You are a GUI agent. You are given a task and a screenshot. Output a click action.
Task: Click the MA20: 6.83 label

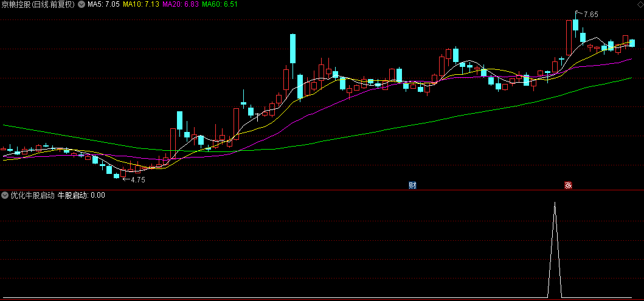(x=181, y=4)
